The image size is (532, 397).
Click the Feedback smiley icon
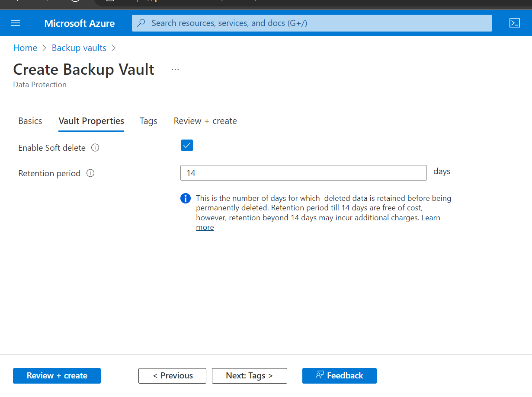(320, 375)
